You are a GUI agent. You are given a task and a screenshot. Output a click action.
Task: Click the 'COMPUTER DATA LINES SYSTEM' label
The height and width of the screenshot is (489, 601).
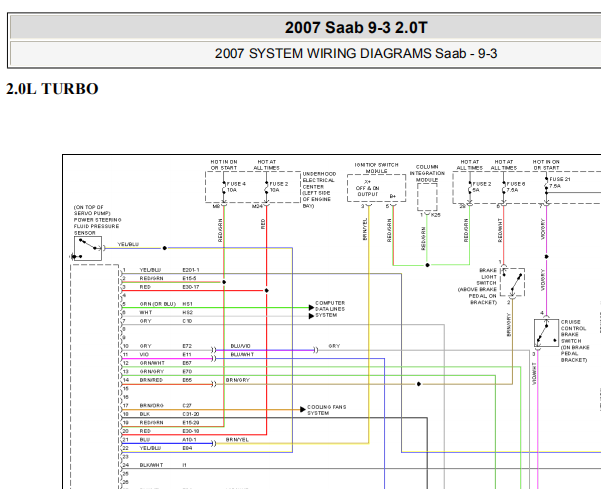pyautogui.click(x=330, y=309)
